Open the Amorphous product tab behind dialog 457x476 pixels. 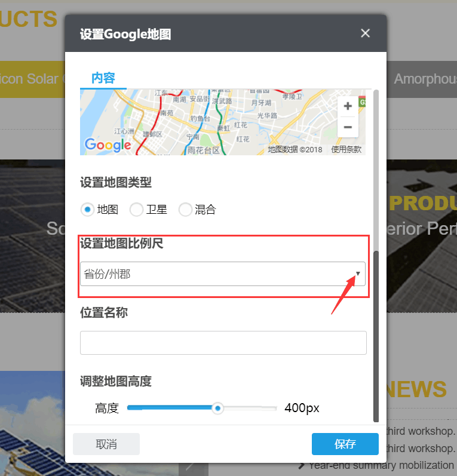(425, 79)
